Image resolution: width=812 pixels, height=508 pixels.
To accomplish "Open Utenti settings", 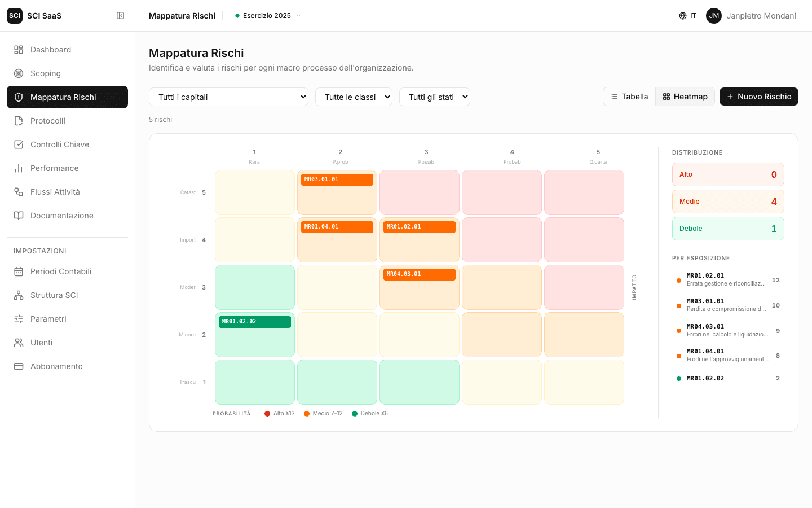I will tap(67, 343).
